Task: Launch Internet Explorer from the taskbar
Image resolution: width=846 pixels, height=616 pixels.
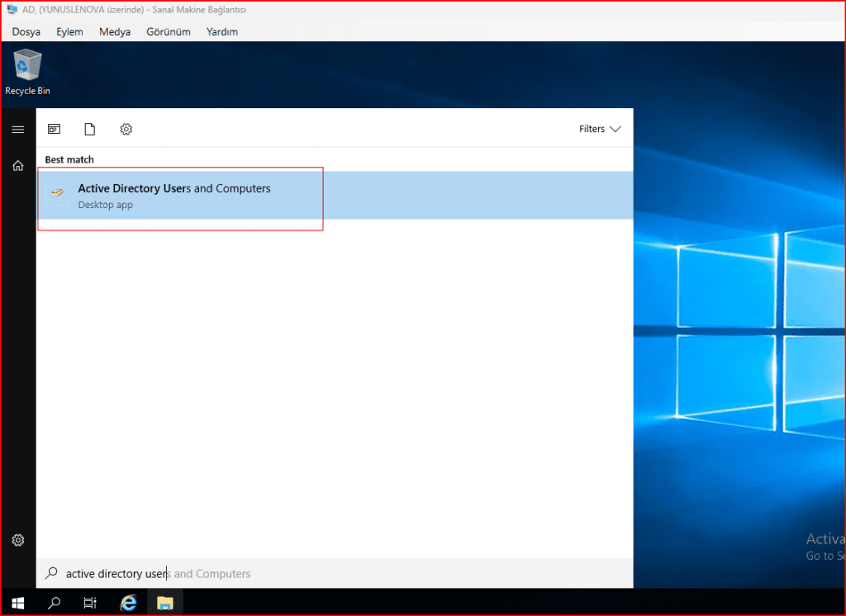Action: click(128, 603)
